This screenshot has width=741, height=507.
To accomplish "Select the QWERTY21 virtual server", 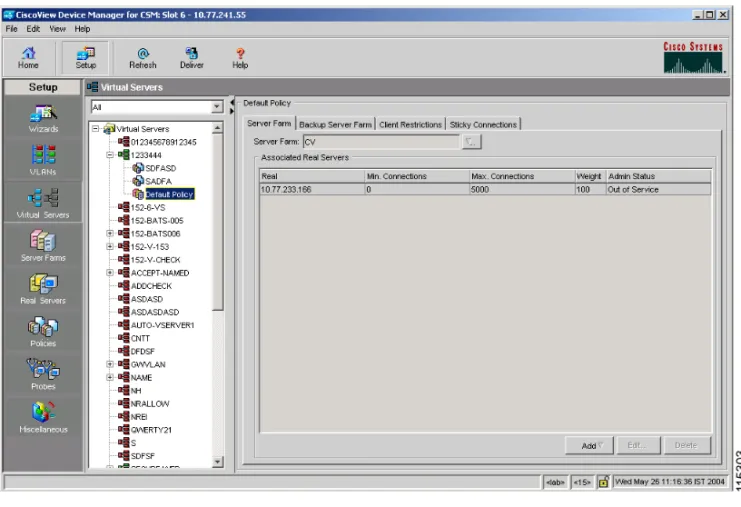I will pos(151,430).
